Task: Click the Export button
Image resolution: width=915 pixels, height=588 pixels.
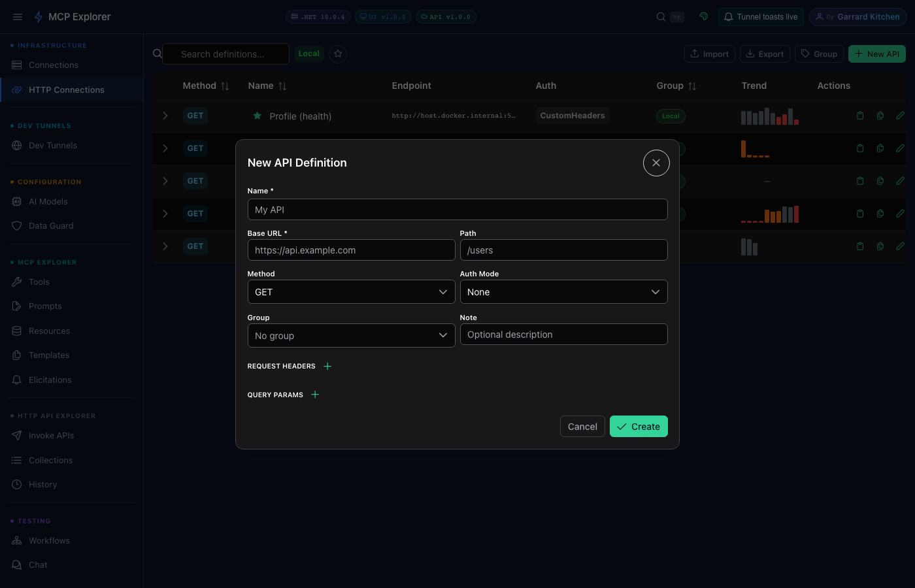Action: pos(765,54)
